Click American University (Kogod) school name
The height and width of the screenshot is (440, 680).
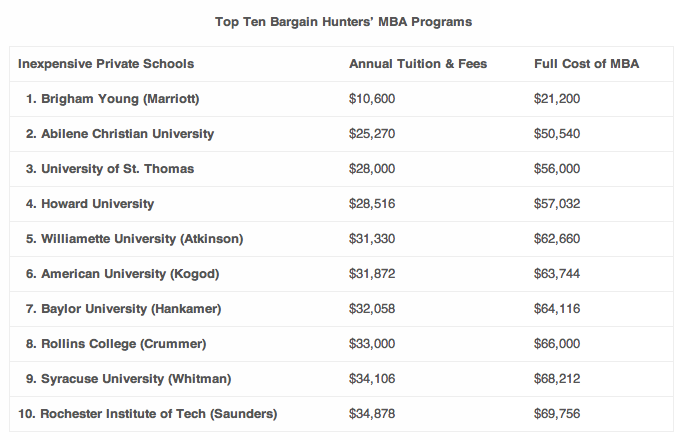click(122, 274)
